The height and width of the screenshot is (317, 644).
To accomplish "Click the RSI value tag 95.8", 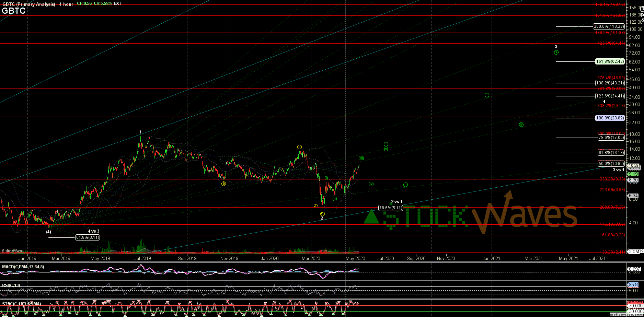I will pos(633,285).
